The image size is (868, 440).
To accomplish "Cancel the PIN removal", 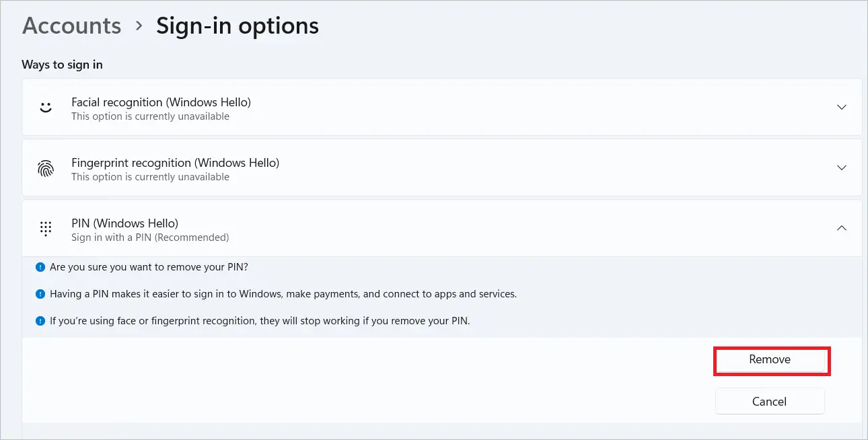I will pyautogui.click(x=770, y=402).
